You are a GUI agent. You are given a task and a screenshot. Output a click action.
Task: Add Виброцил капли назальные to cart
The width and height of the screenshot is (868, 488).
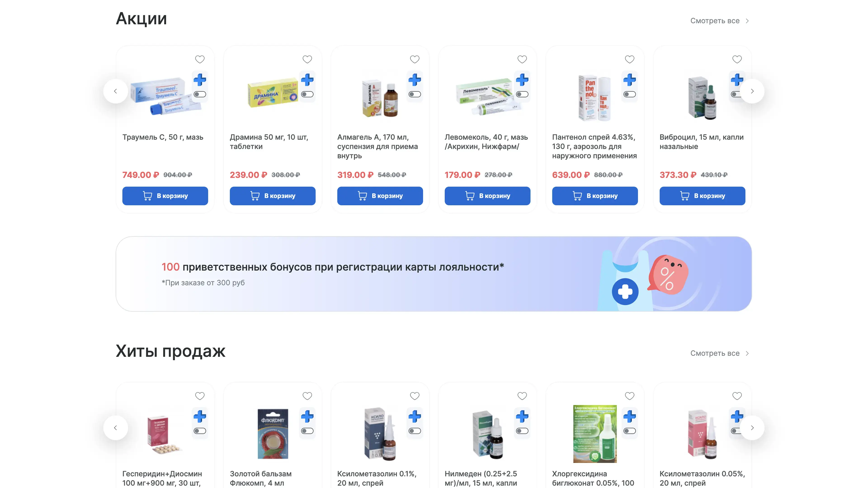coord(702,196)
